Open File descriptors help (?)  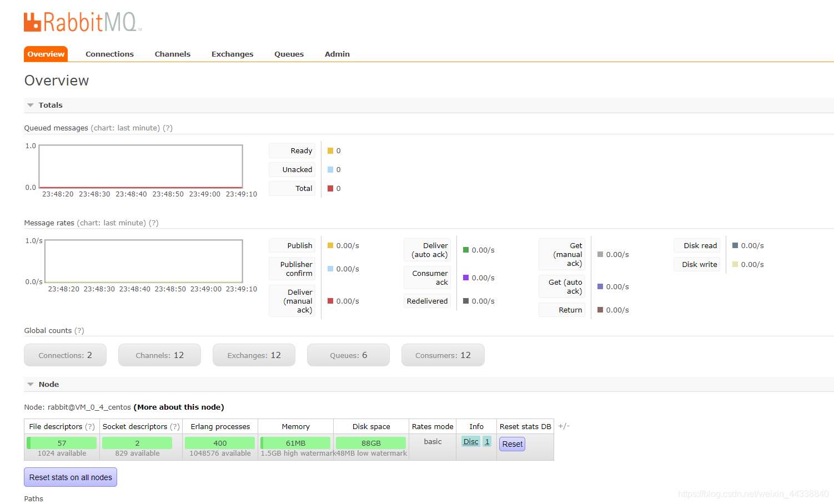89,426
